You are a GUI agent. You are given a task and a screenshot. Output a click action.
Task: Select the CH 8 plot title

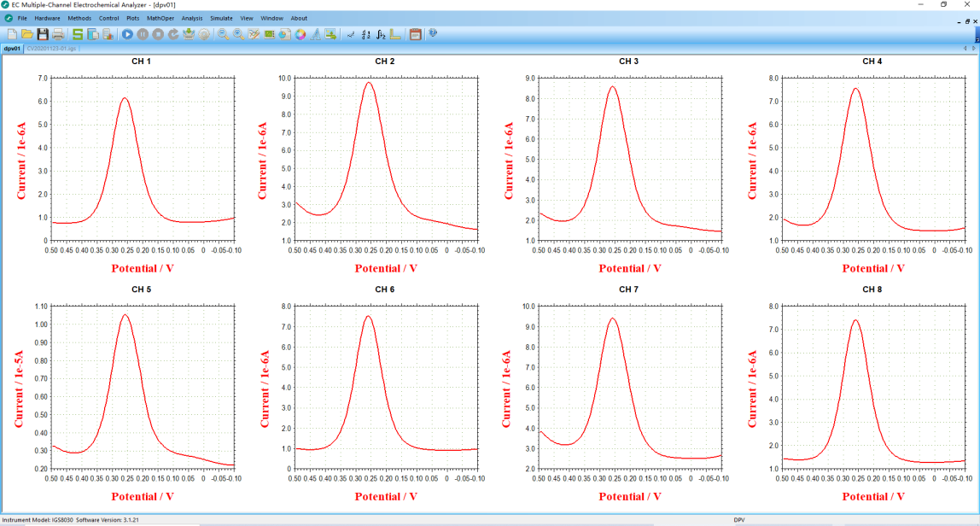pos(872,289)
